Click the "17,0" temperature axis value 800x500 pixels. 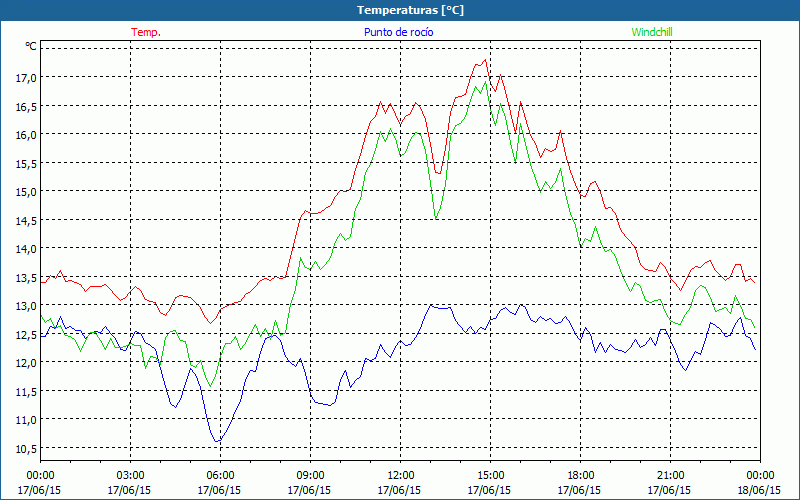coord(27,78)
